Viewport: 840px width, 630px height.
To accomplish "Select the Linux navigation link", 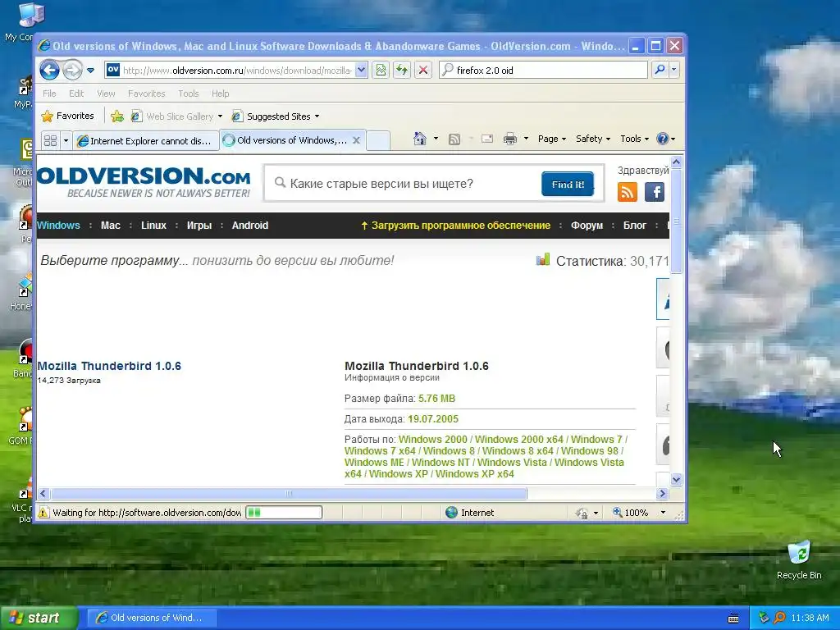I will click(x=153, y=226).
